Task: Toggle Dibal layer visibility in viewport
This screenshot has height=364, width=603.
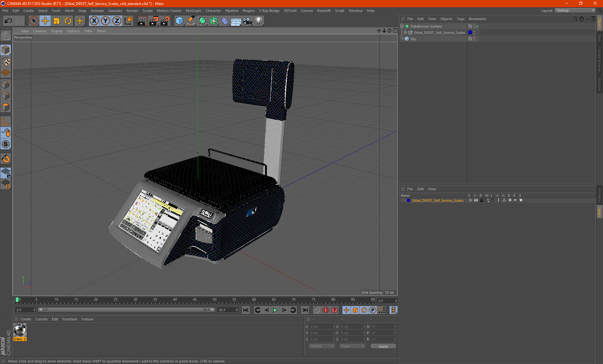Action: 476,200
